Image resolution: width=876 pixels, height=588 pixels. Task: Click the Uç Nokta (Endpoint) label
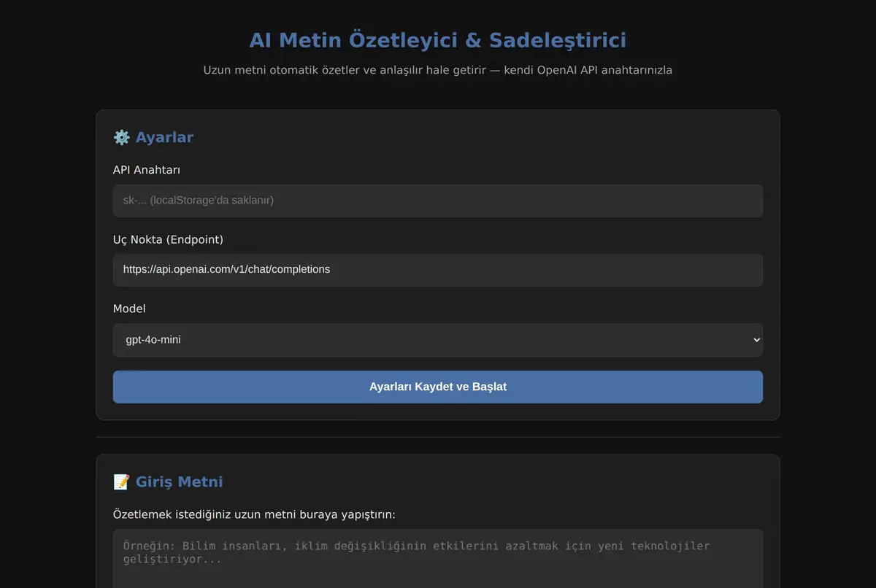(x=168, y=239)
